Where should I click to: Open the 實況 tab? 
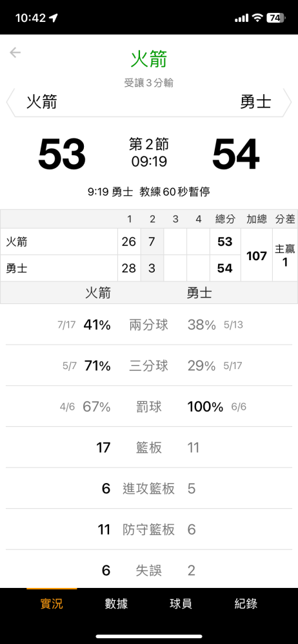pos(52,603)
